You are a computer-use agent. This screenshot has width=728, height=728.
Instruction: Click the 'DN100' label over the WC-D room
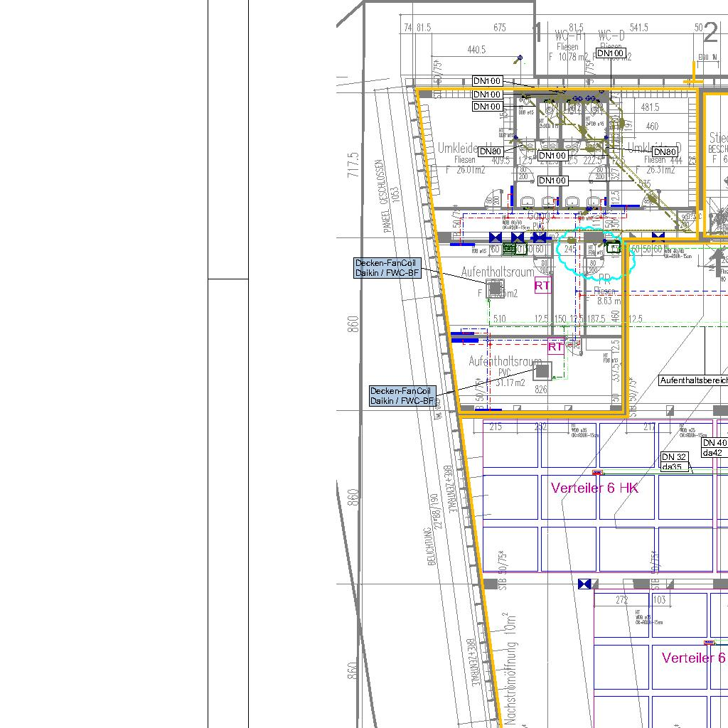click(x=611, y=53)
